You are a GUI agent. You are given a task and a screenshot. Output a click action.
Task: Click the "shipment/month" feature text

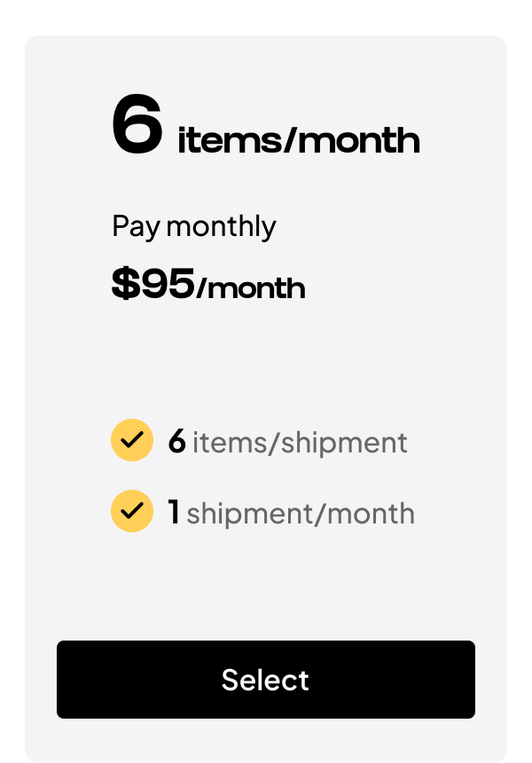(301, 514)
